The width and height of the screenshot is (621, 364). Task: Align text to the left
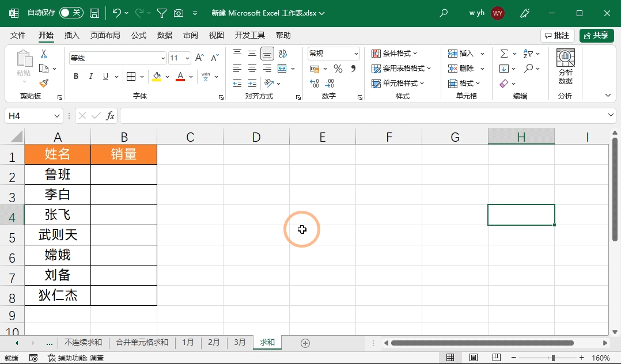click(237, 68)
